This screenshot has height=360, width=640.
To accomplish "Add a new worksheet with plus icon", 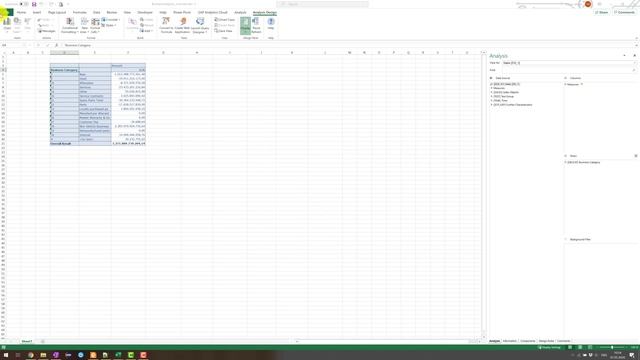I will [x=42, y=341].
